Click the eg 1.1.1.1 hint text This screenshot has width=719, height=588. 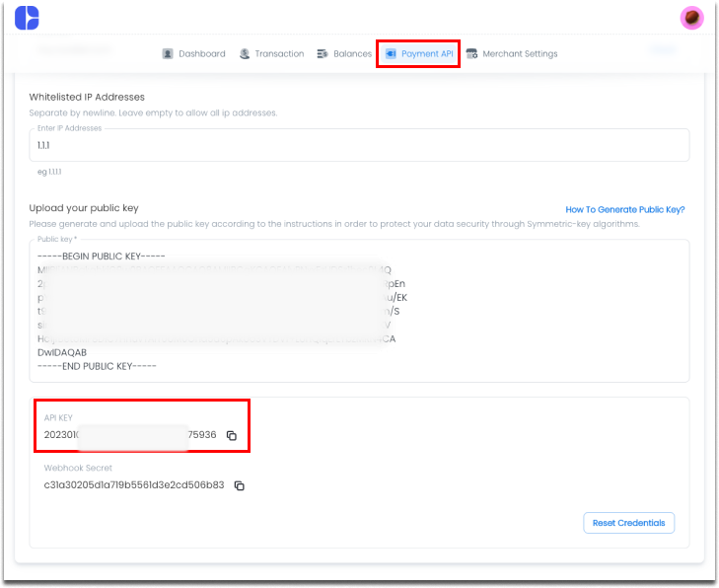[49, 172]
